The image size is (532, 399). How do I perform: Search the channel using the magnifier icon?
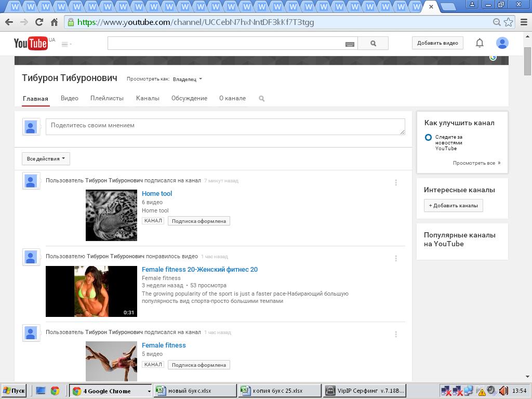point(262,99)
